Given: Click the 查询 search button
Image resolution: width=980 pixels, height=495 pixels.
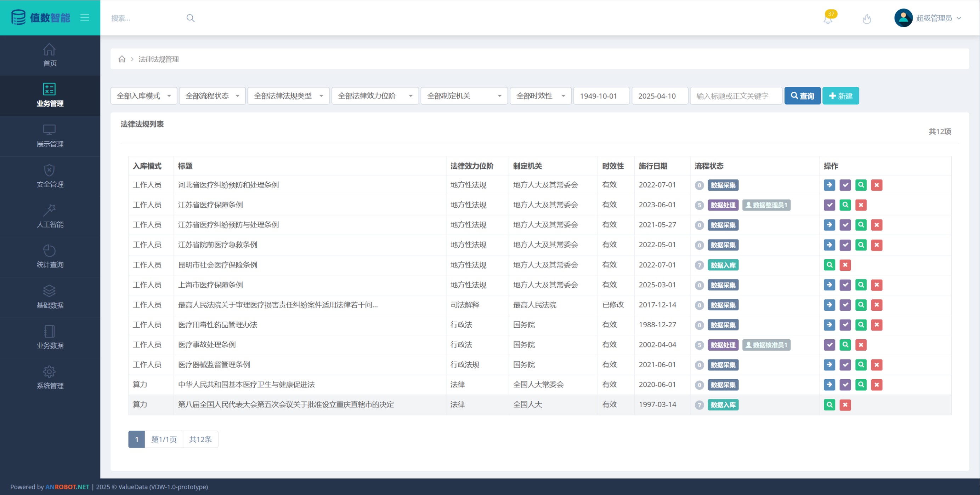Looking at the screenshot, I should coord(802,96).
